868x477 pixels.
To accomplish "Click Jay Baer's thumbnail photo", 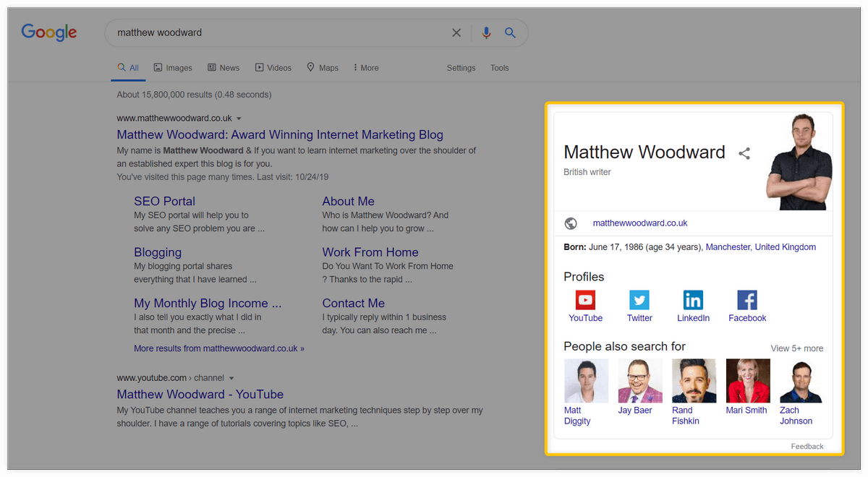I will pos(639,380).
